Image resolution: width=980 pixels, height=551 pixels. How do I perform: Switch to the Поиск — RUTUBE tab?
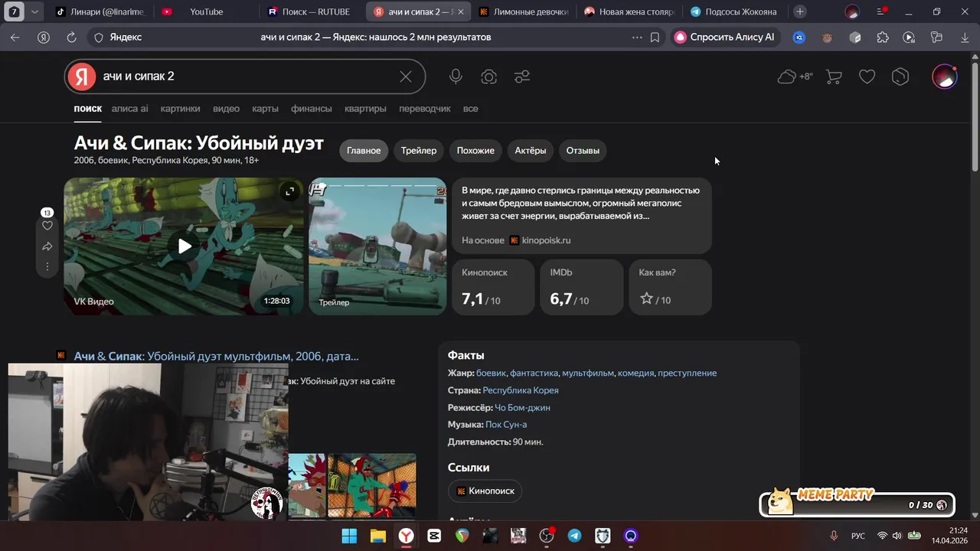coord(310,11)
